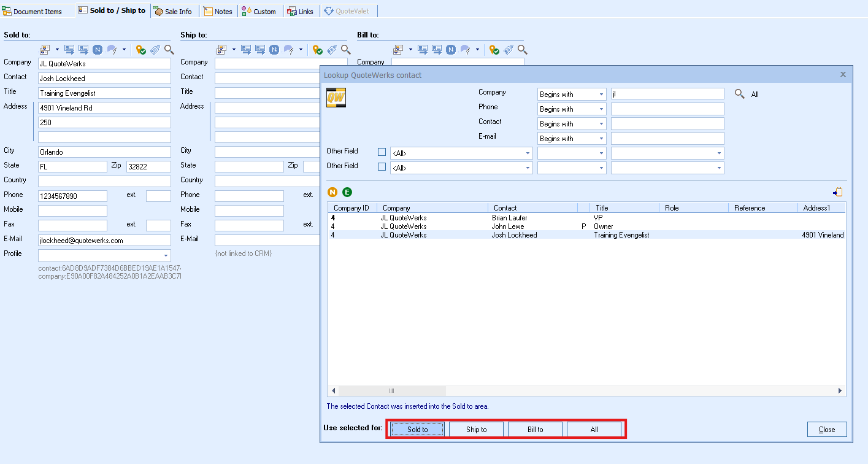Click the Company search field containing 'jl'
The height and width of the screenshot is (464, 868).
coord(667,94)
